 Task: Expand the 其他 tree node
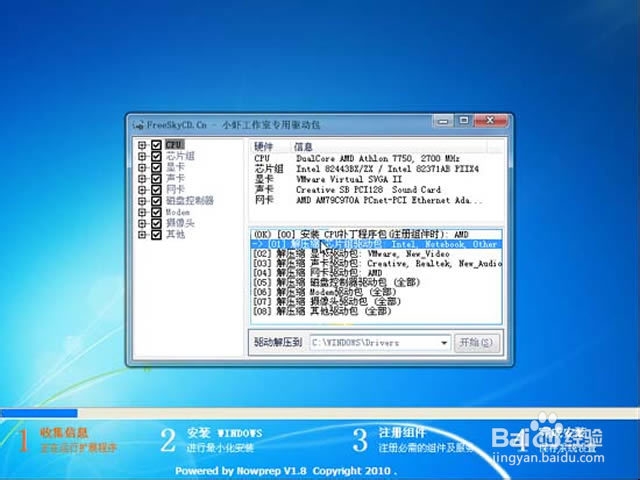tap(142, 235)
